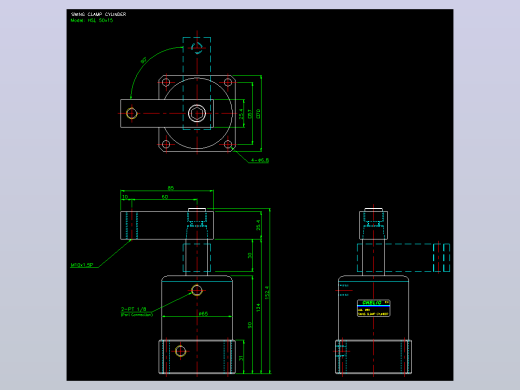Select the M10x1.5P thread callout

click(x=82, y=265)
